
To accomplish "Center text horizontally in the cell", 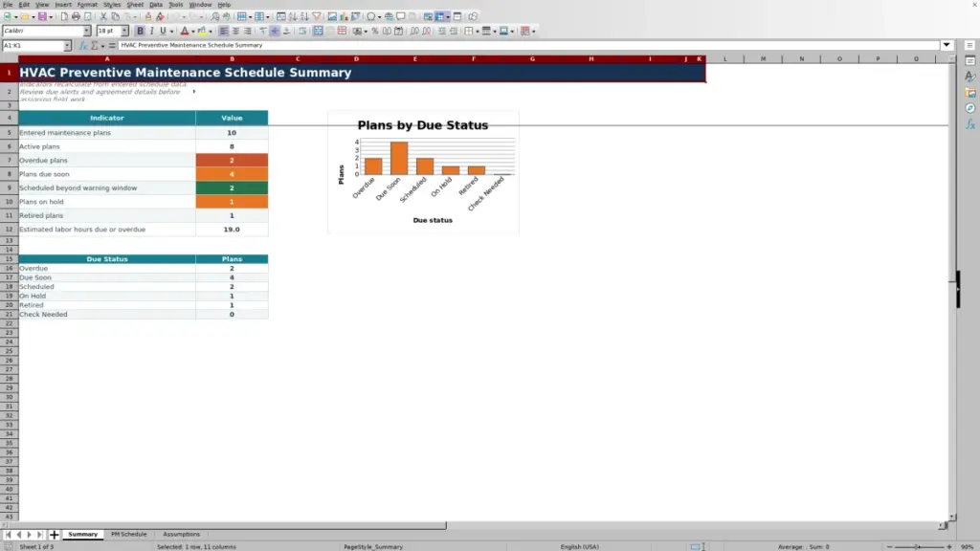I will [x=235, y=31].
